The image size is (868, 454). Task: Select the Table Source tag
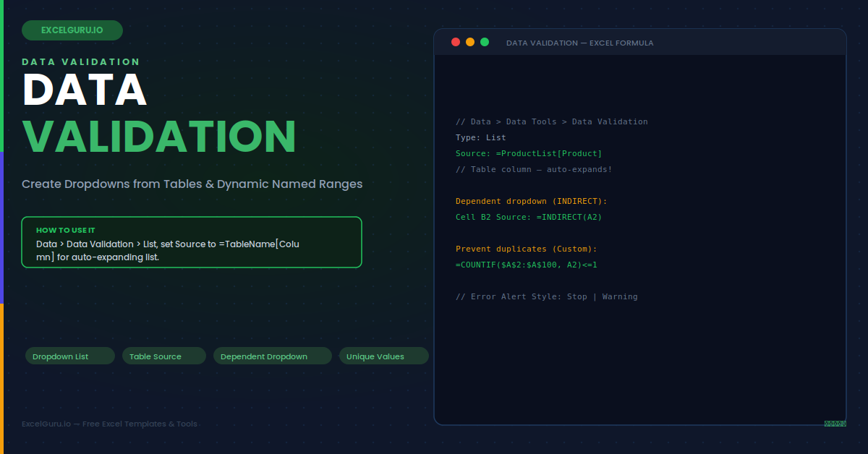point(164,356)
